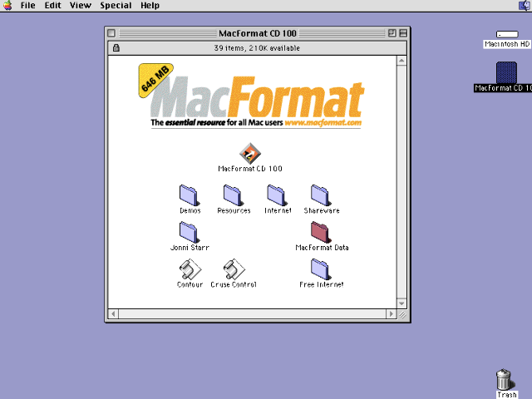
Task: Click the window resize grip corner
Action: point(402,314)
